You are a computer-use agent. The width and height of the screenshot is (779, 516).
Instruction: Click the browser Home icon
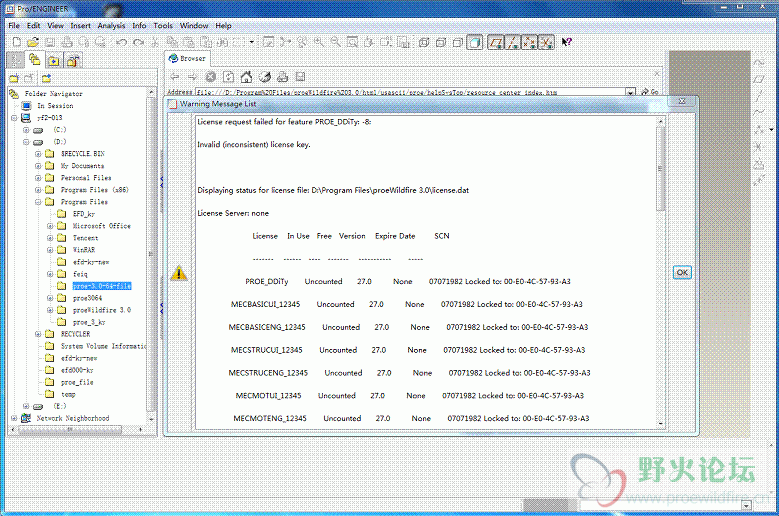tap(246, 77)
